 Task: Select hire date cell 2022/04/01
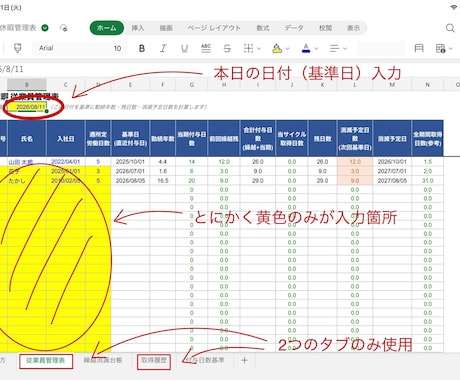66,162
